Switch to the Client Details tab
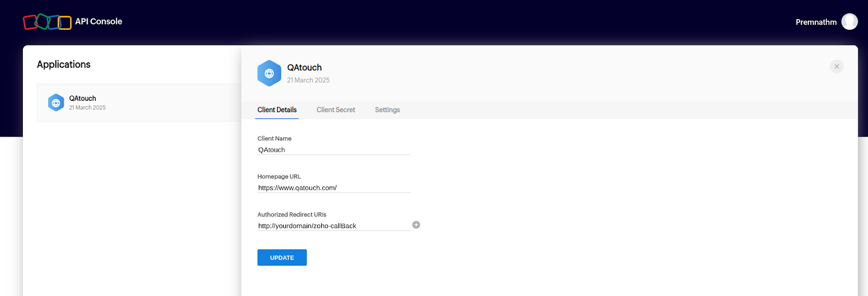868x296 pixels. 277,110
